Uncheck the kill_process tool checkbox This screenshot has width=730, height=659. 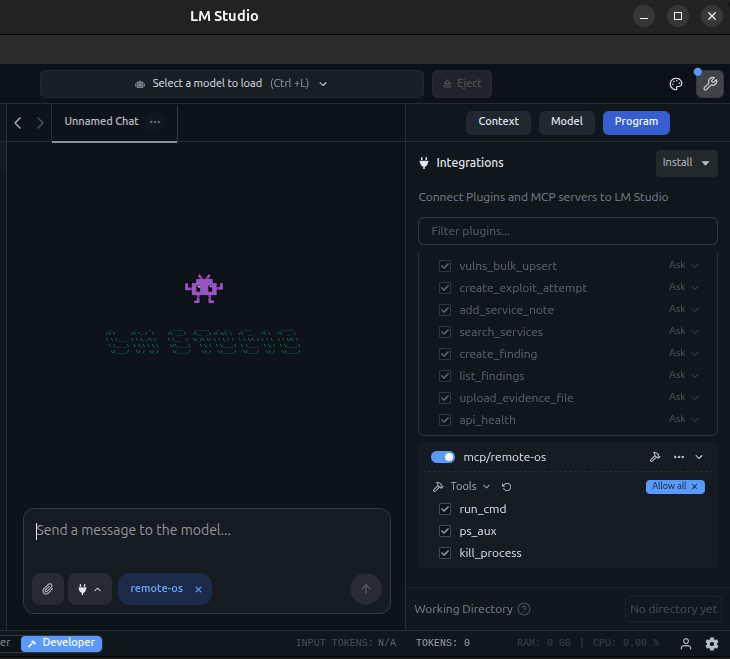pyautogui.click(x=445, y=553)
